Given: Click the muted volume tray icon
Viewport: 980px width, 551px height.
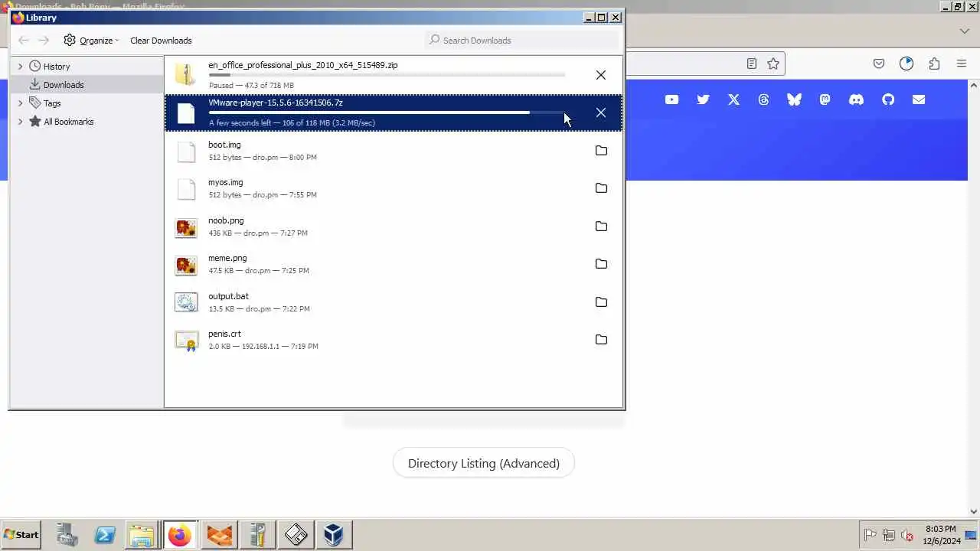Looking at the screenshot, I should pyautogui.click(x=907, y=535).
